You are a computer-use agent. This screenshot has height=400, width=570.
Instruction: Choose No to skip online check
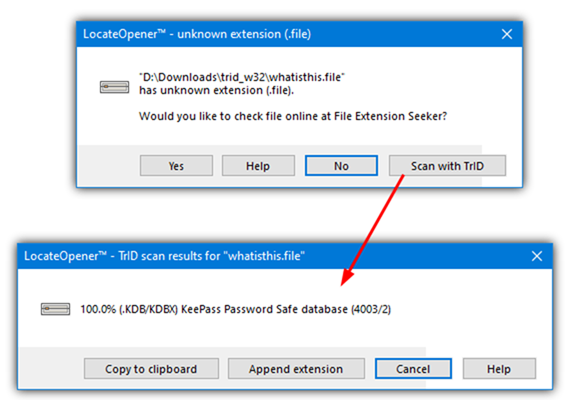(341, 166)
